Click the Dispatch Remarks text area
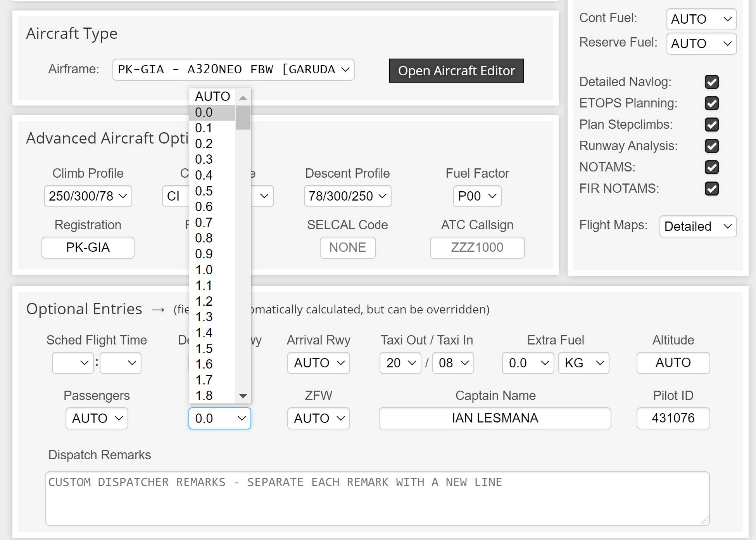The height and width of the screenshot is (540, 756). pyautogui.click(x=377, y=498)
